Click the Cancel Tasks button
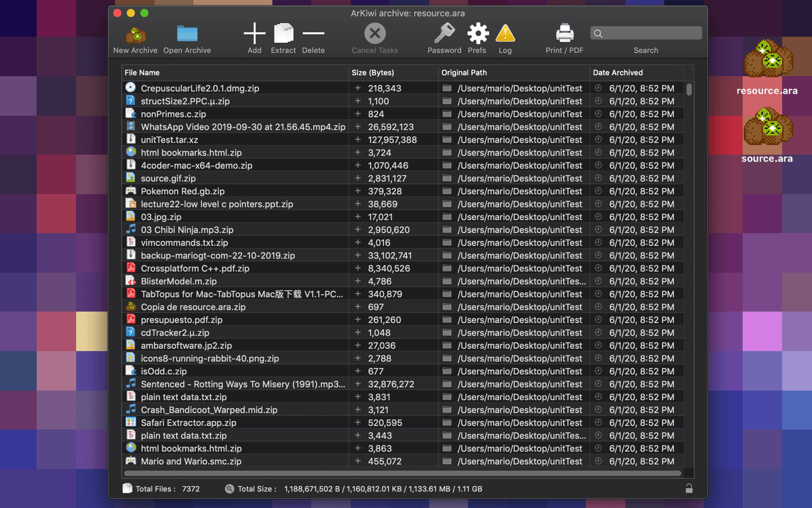The width and height of the screenshot is (812, 508). (375, 34)
